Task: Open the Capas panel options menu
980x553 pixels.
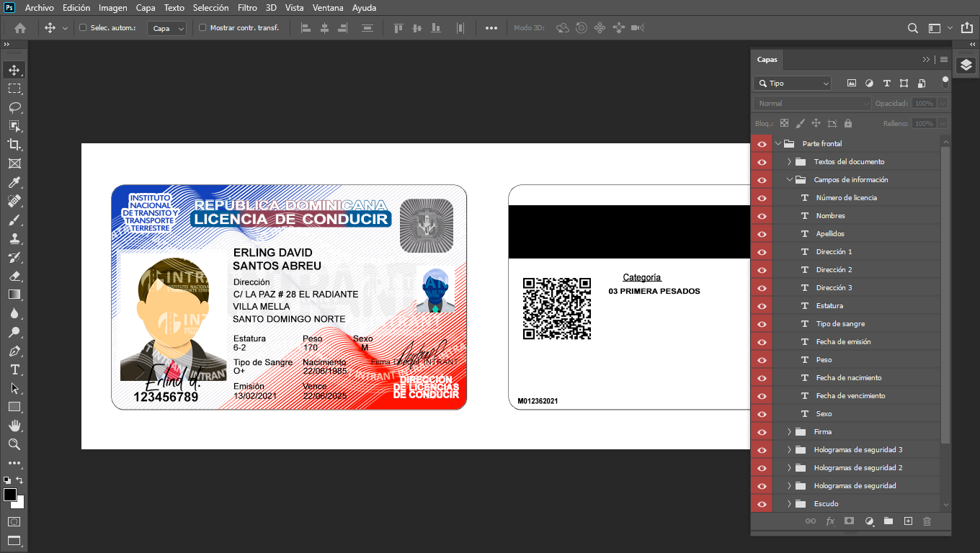Action: point(944,60)
